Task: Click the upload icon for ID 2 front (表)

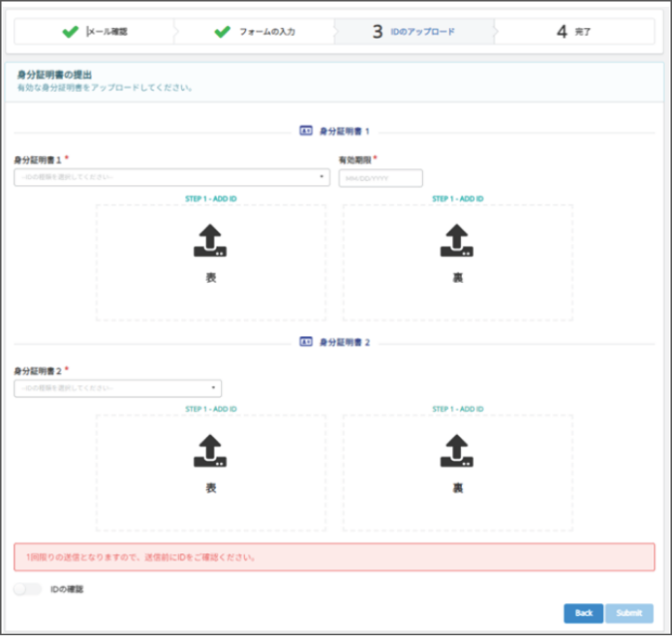Action: click(210, 451)
